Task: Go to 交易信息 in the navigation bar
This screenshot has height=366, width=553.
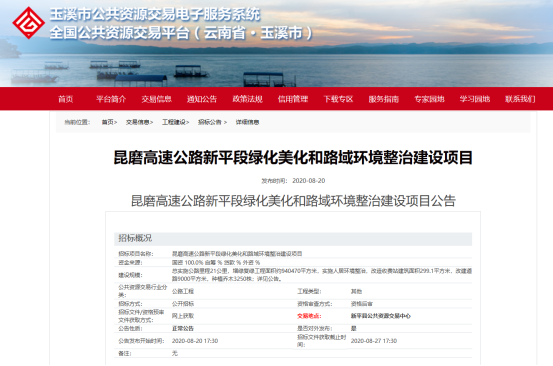Action: point(157,99)
